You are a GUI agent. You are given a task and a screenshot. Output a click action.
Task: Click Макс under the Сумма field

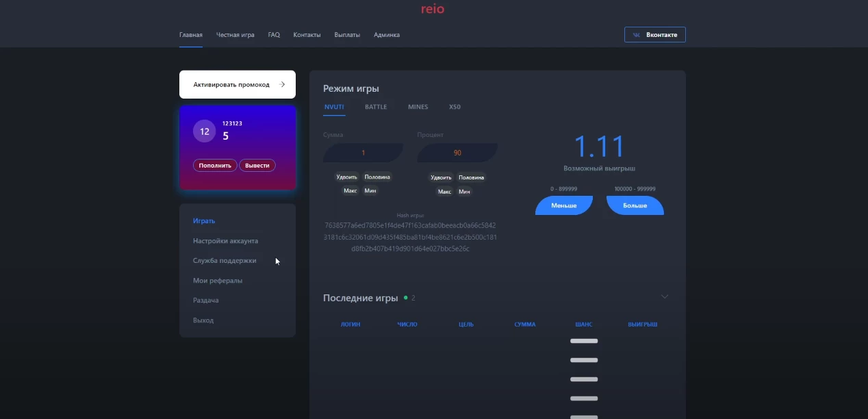tap(350, 191)
